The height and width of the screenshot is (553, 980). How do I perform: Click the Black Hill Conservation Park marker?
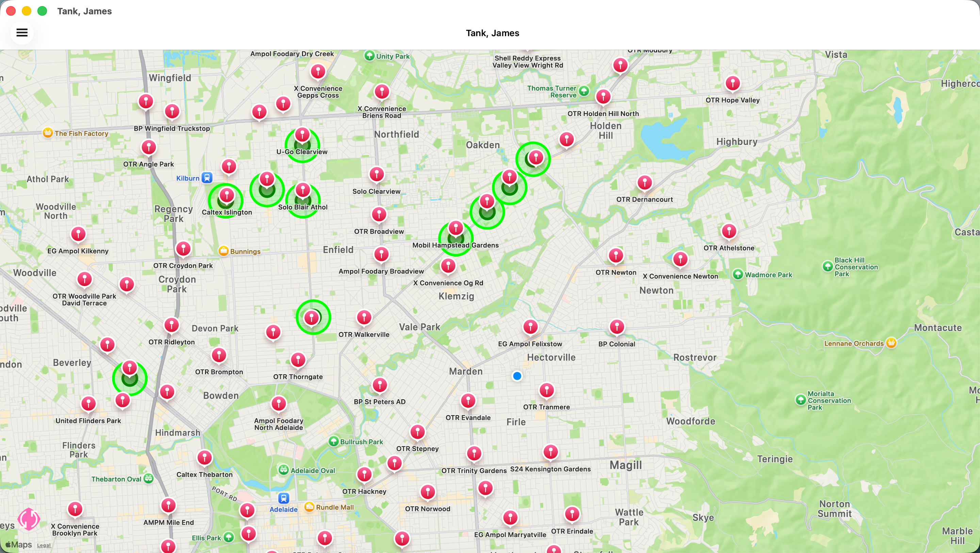(828, 266)
